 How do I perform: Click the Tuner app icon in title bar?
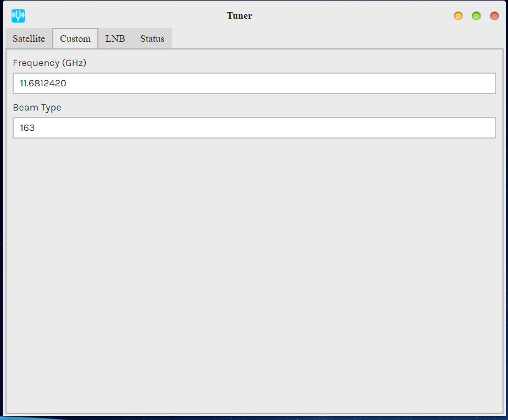pos(18,16)
